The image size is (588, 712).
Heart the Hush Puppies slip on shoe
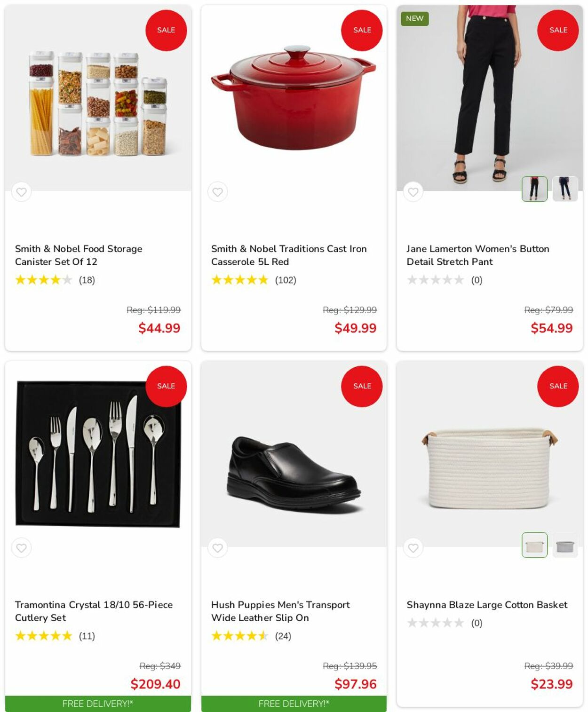pos(217,548)
